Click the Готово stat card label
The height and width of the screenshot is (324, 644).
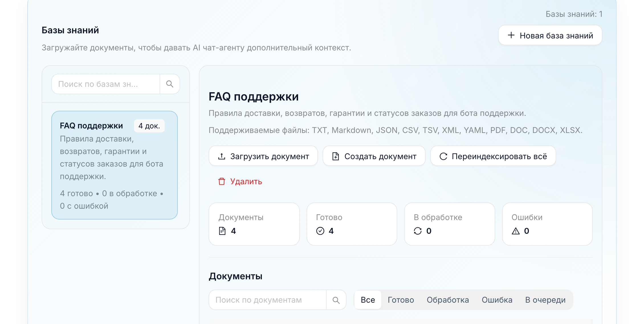pyautogui.click(x=329, y=217)
